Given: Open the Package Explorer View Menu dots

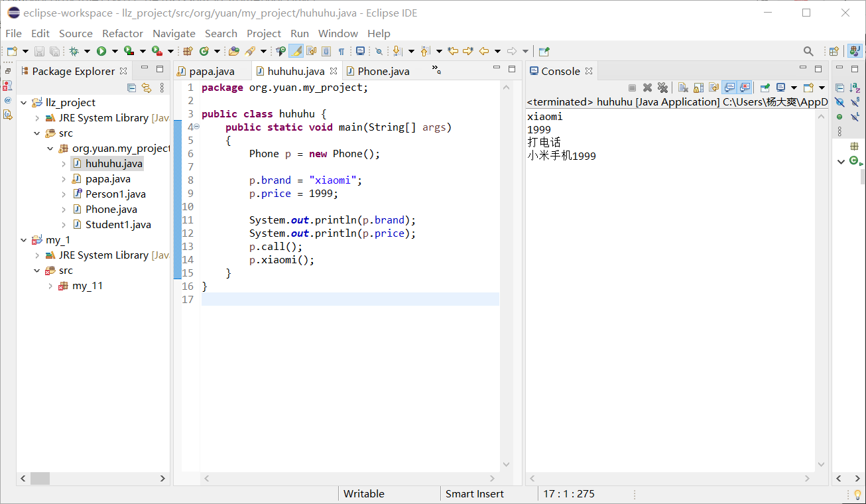Looking at the screenshot, I should (162, 88).
